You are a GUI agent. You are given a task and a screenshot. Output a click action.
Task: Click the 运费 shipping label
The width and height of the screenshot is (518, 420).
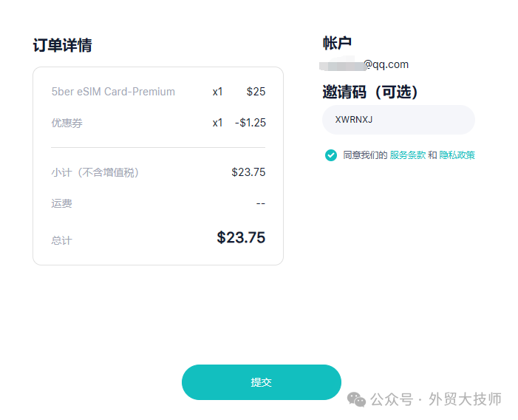coord(61,203)
